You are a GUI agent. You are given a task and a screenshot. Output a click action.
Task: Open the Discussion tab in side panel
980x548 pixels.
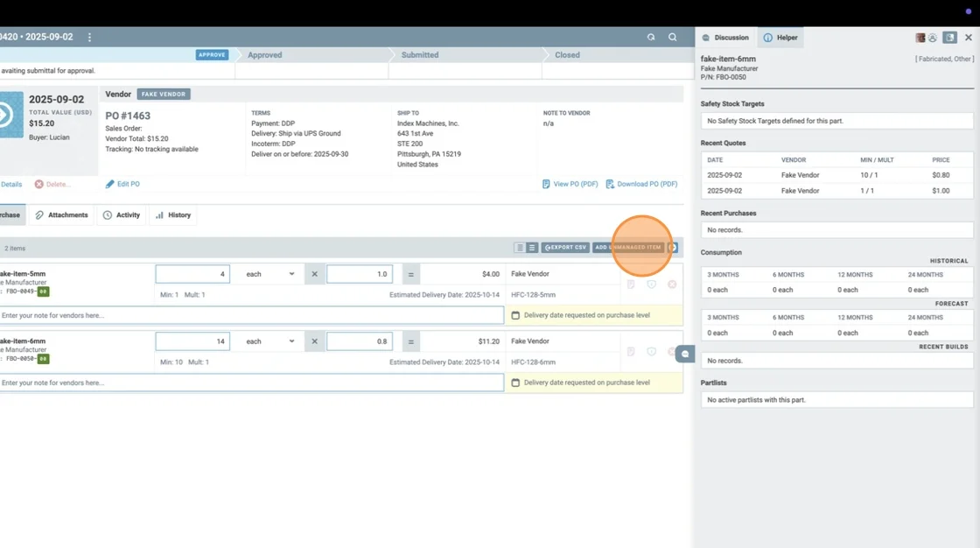[725, 38]
